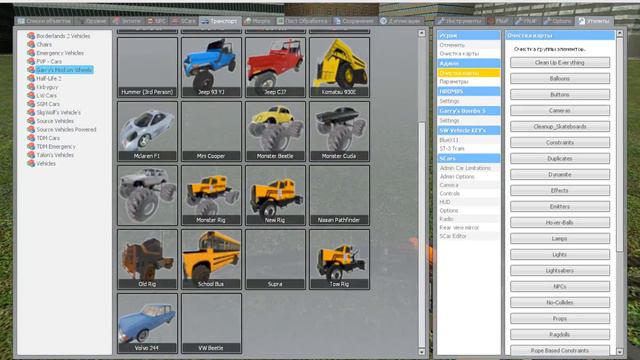Click the NPCs cleanup button
This screenshot has width=640, height=360.
(x=560, y=287)
